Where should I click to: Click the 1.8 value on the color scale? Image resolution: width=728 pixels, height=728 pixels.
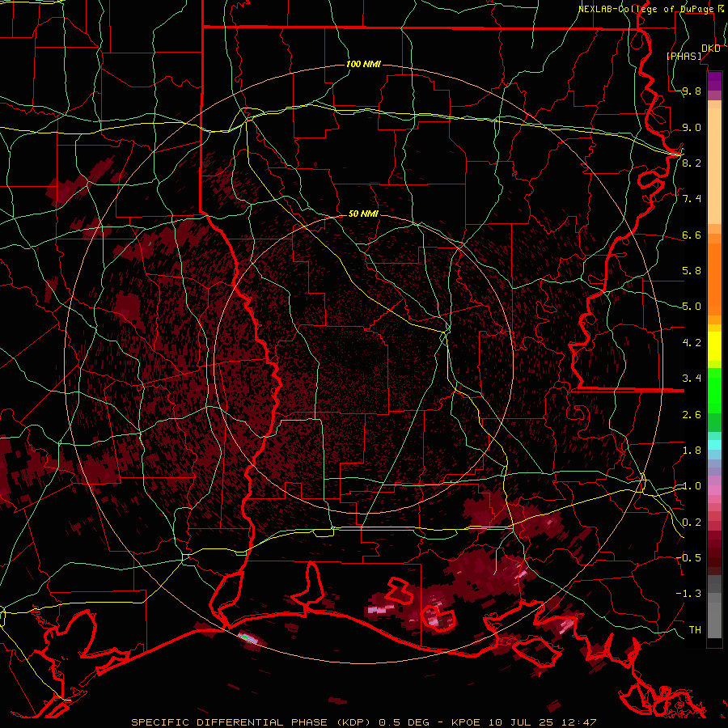(692, 451)
